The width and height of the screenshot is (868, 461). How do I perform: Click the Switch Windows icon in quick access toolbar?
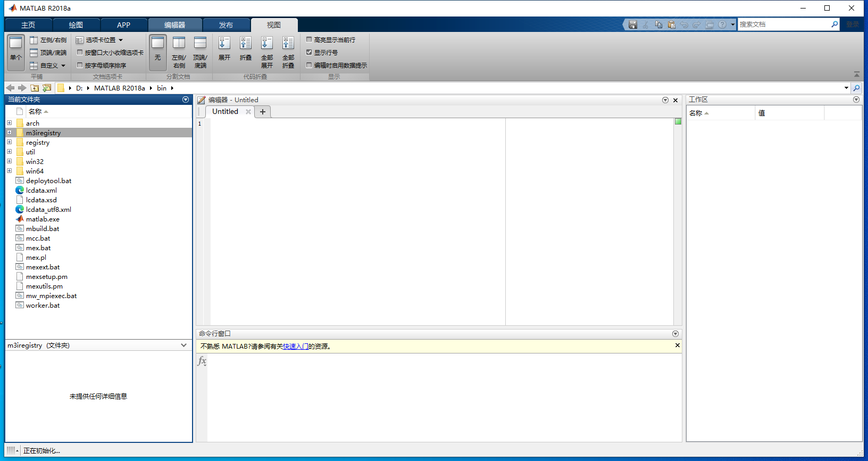click(x=710, y=24)
